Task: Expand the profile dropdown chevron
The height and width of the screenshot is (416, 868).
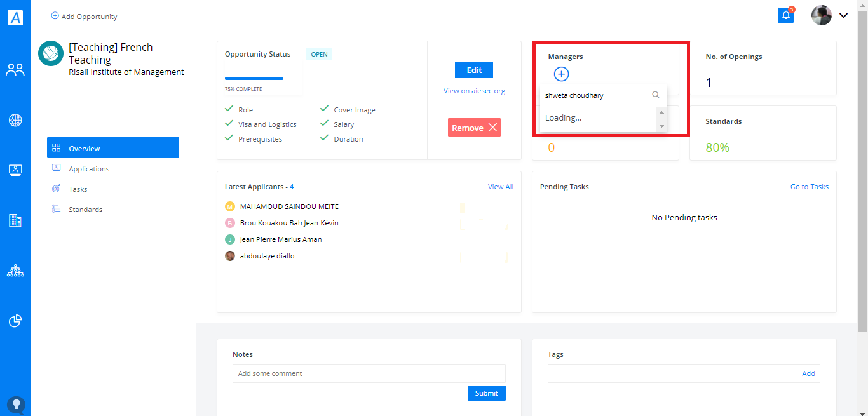Action: (844, 16)
